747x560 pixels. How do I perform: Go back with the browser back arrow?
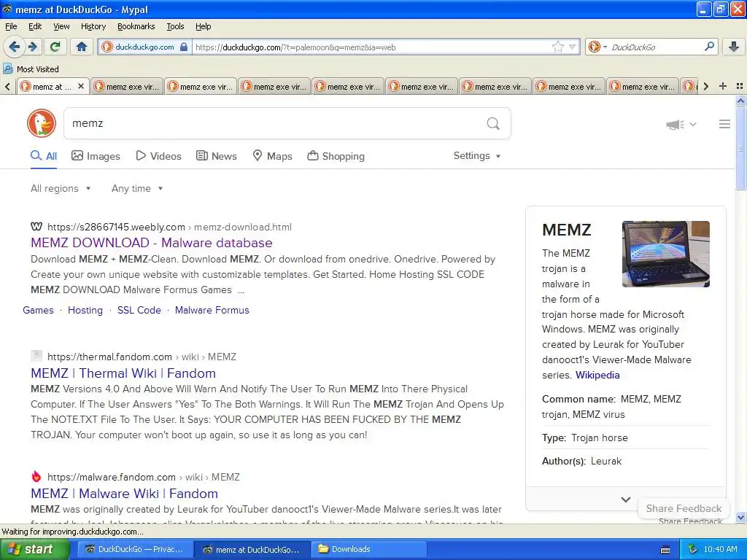pos(14,47)
